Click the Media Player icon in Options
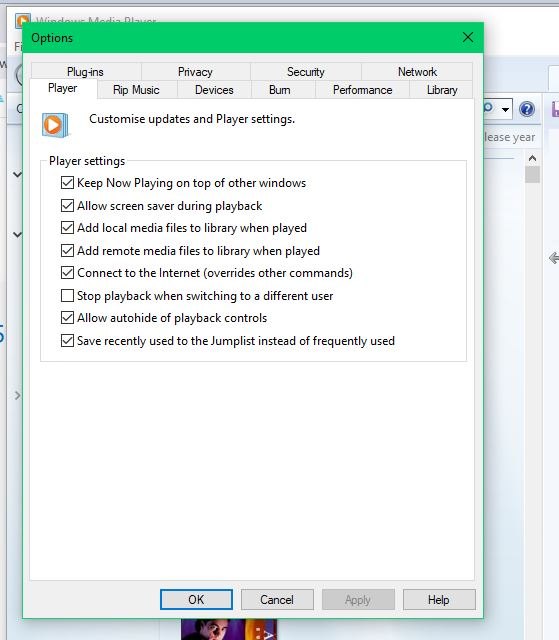The width and height of the screenshot is (559, 640). 55,125
